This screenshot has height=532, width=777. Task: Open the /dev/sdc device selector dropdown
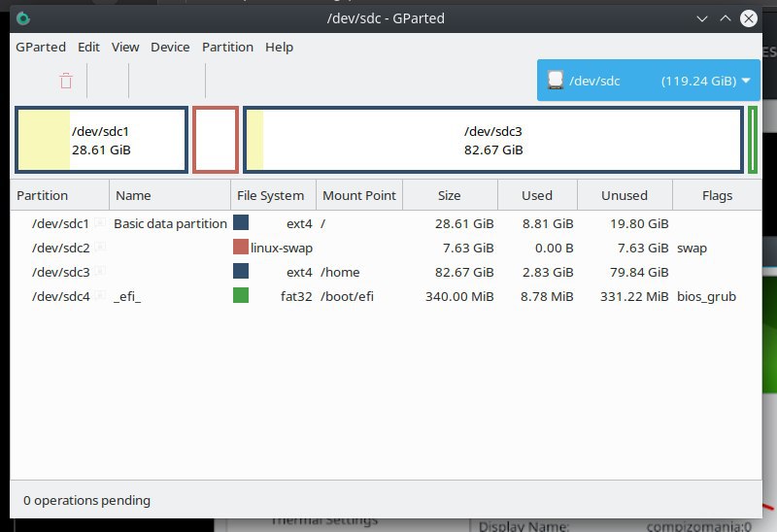[648, 81]
